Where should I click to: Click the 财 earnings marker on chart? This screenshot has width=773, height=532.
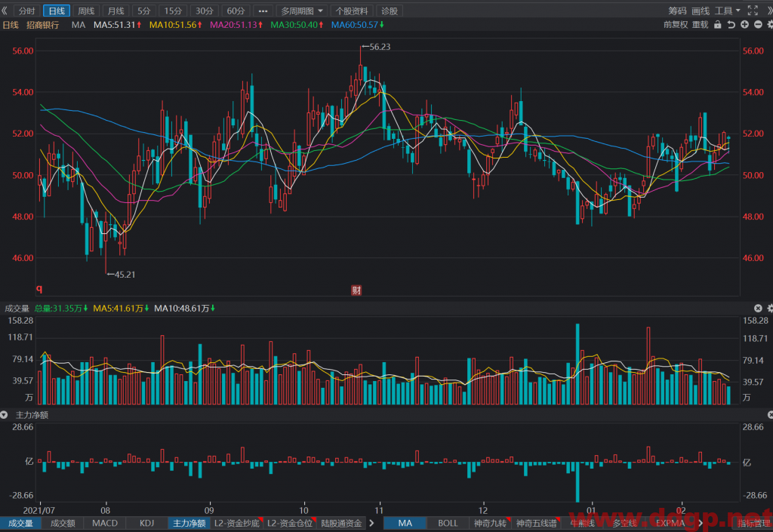click(x=356, y=290)
